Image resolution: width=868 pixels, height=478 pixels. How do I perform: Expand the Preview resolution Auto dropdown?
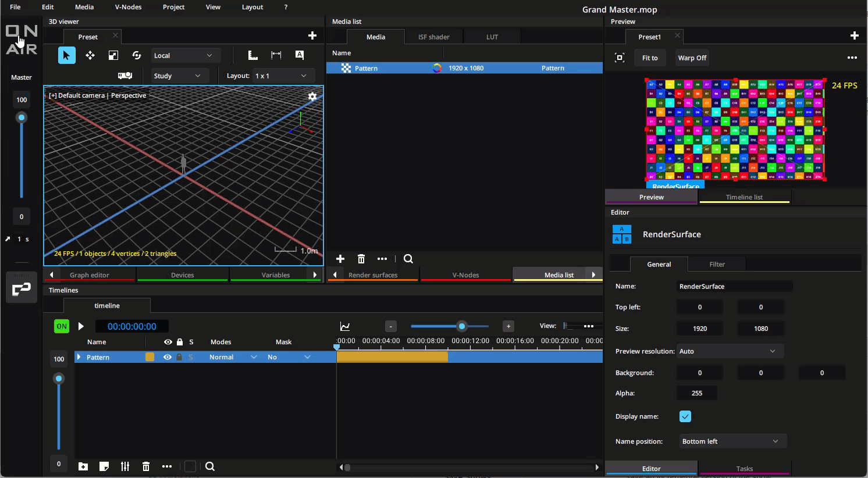pos(729,351)
